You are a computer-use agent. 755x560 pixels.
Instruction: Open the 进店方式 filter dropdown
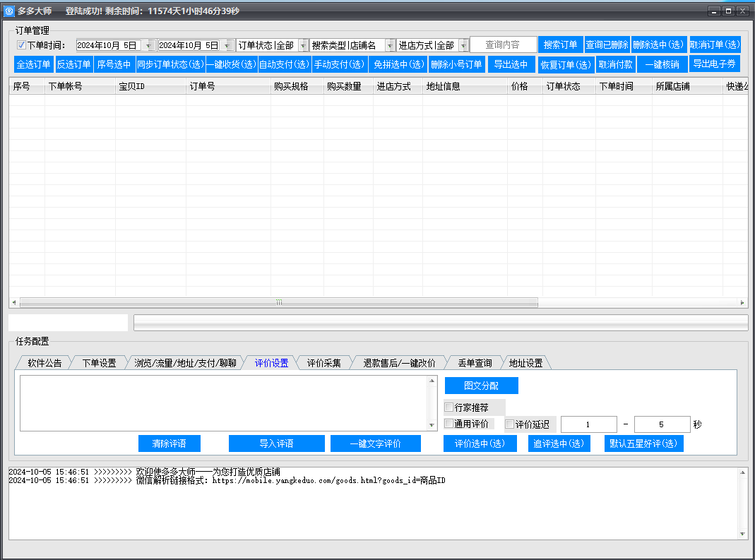tap(463, 45)
